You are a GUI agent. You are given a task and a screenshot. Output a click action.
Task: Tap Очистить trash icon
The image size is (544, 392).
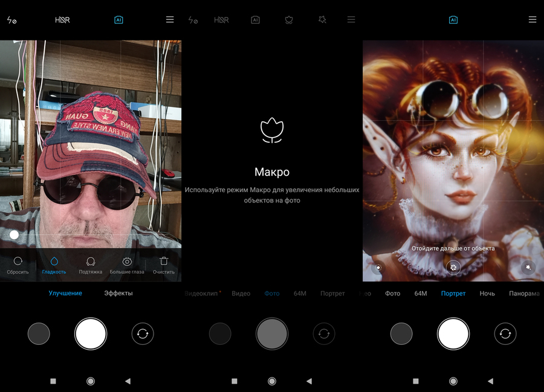[164, 265]
